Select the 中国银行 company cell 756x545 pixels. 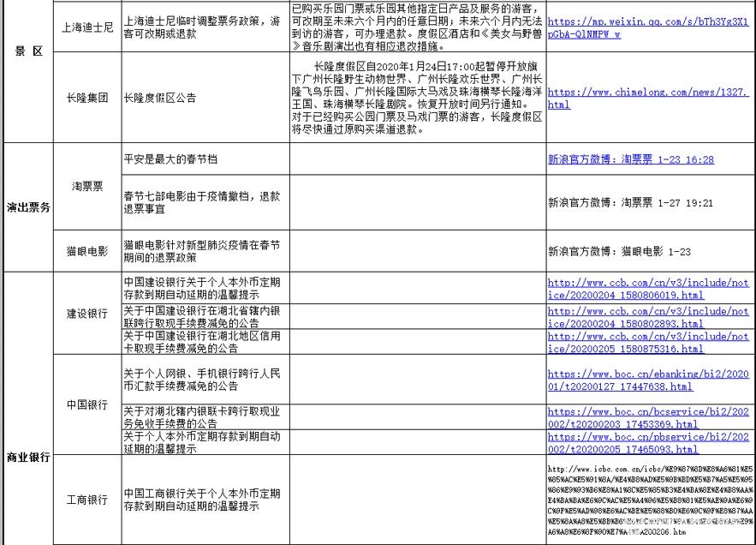coord(88,404)
